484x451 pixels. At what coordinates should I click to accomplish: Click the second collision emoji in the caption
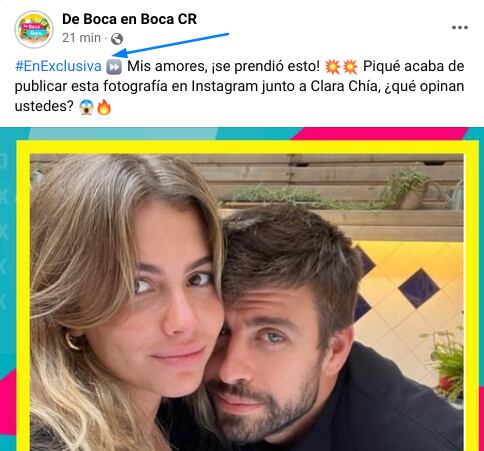click(x=349, y=67)
